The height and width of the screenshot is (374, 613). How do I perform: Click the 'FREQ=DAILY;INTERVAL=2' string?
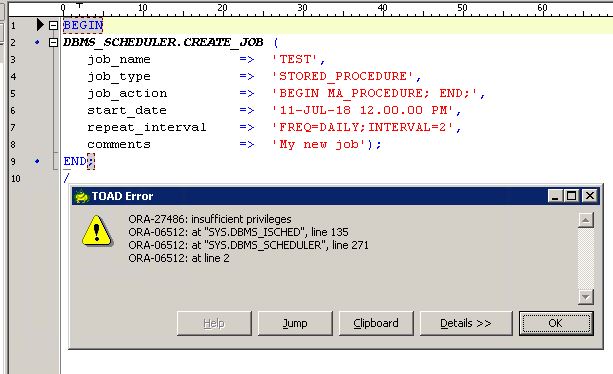362,127
